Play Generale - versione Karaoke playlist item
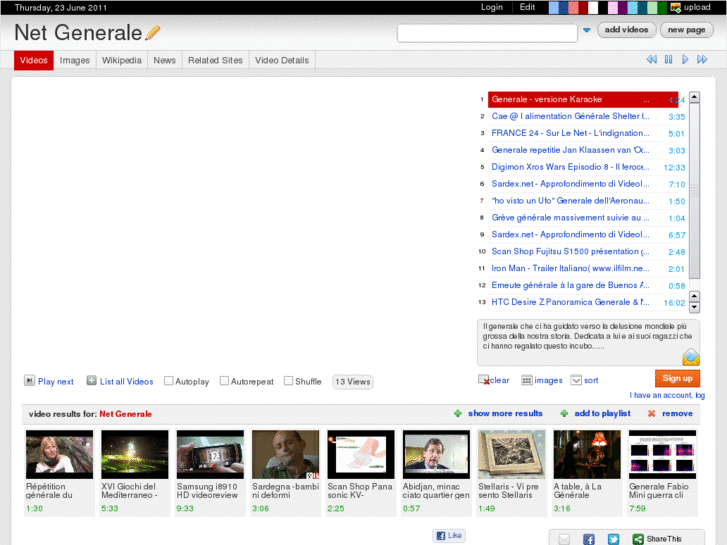 (583, 99)
